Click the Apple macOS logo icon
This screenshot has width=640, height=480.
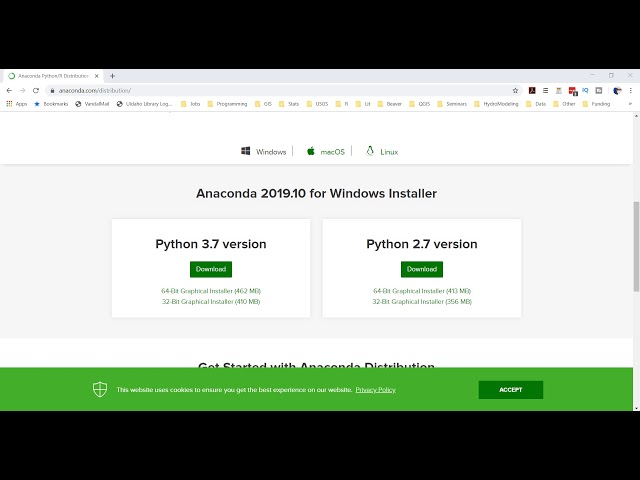pos(311,151)
